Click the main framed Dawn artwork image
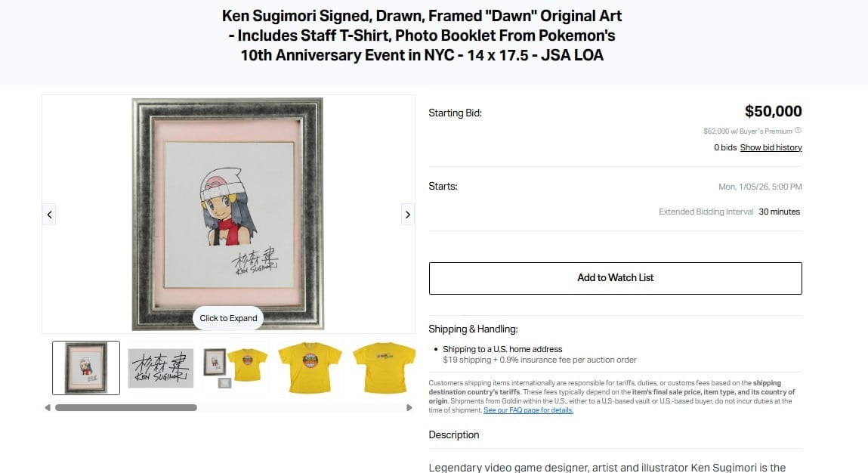Screen dimensions: 868x473 coord(227,214)
